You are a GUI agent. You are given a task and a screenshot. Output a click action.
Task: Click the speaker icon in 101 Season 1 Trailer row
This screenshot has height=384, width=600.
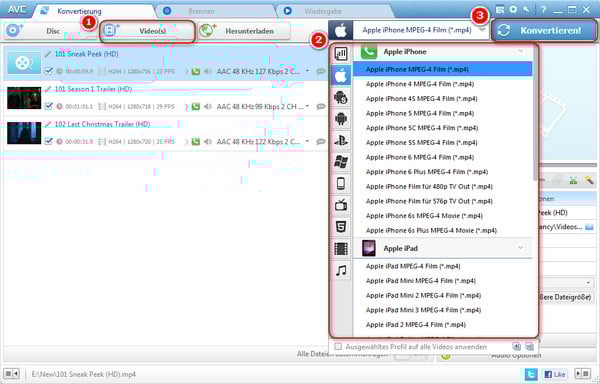(208, 107)
